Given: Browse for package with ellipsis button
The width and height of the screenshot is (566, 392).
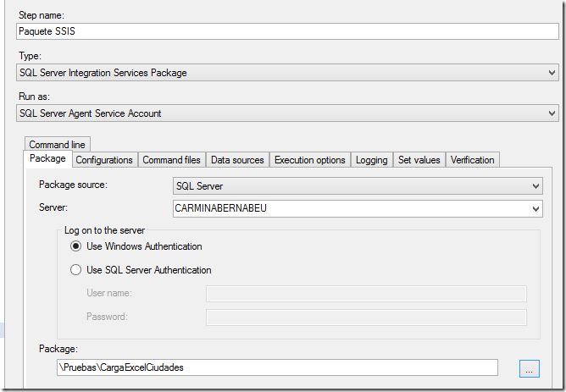Looking at the screenshot, I should tap(529, 368).
